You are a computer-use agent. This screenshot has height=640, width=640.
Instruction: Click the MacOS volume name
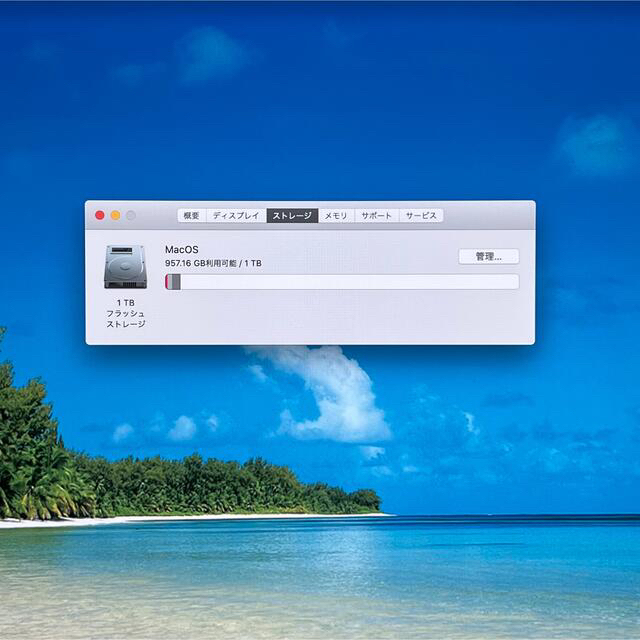[182, 249]
